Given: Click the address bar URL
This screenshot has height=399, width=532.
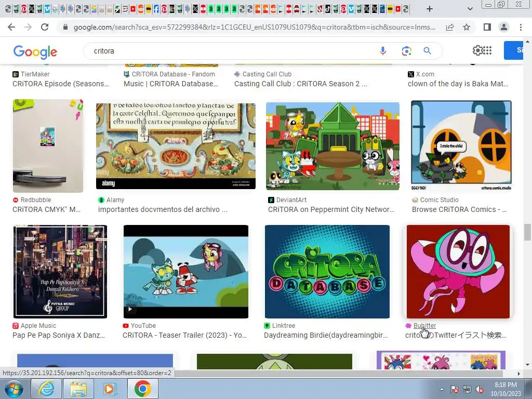Looking at the screenshot, I should coord(254,27).
